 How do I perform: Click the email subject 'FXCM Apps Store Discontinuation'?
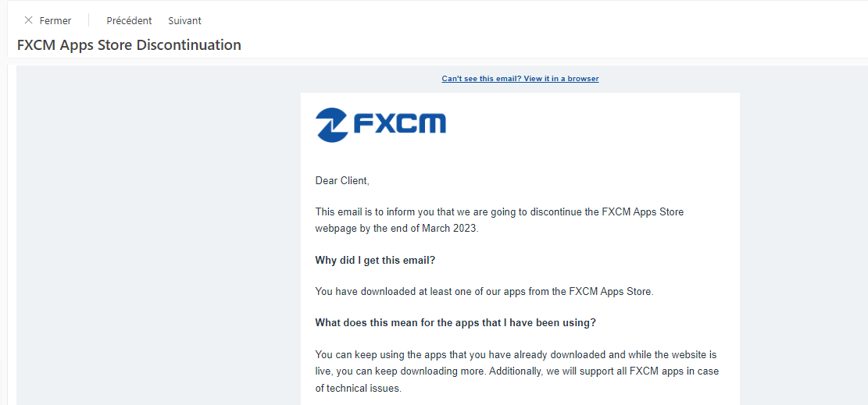129,45
